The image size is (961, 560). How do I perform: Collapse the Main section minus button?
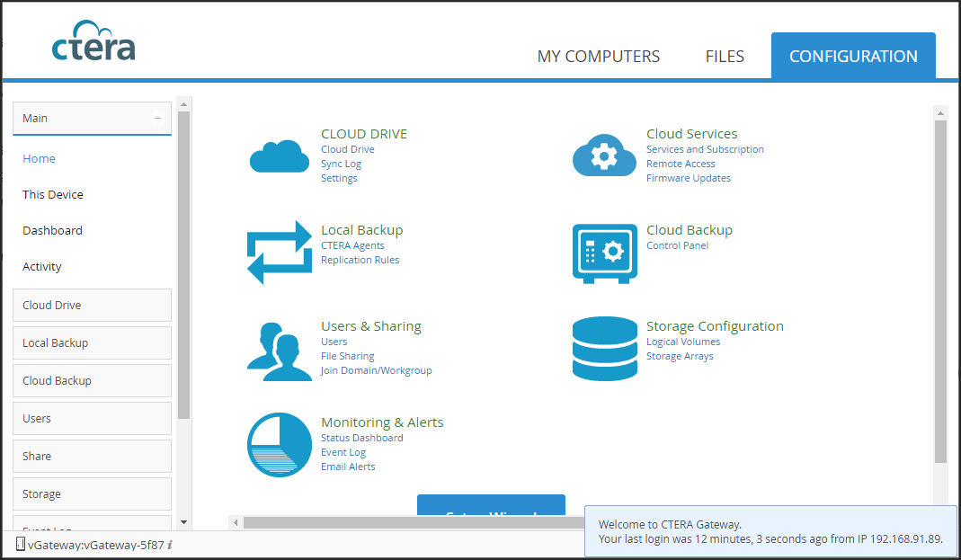click(x=157, y=118)
